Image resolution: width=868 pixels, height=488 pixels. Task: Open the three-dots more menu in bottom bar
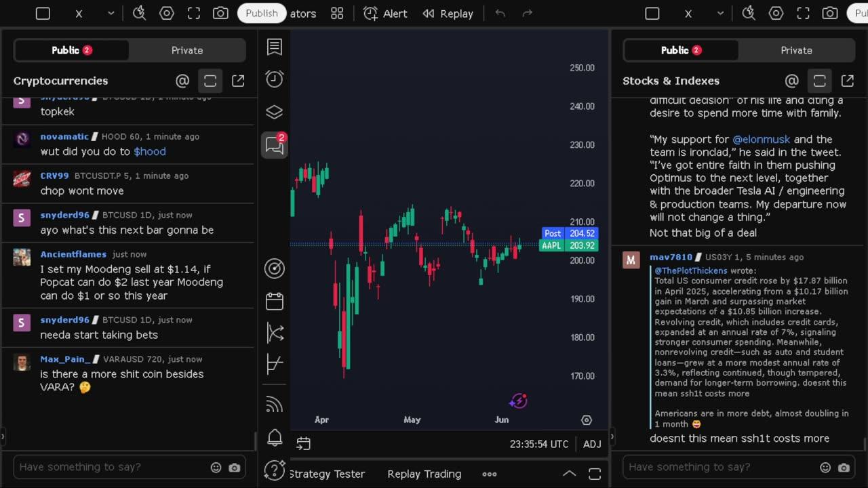coord(489,474)
